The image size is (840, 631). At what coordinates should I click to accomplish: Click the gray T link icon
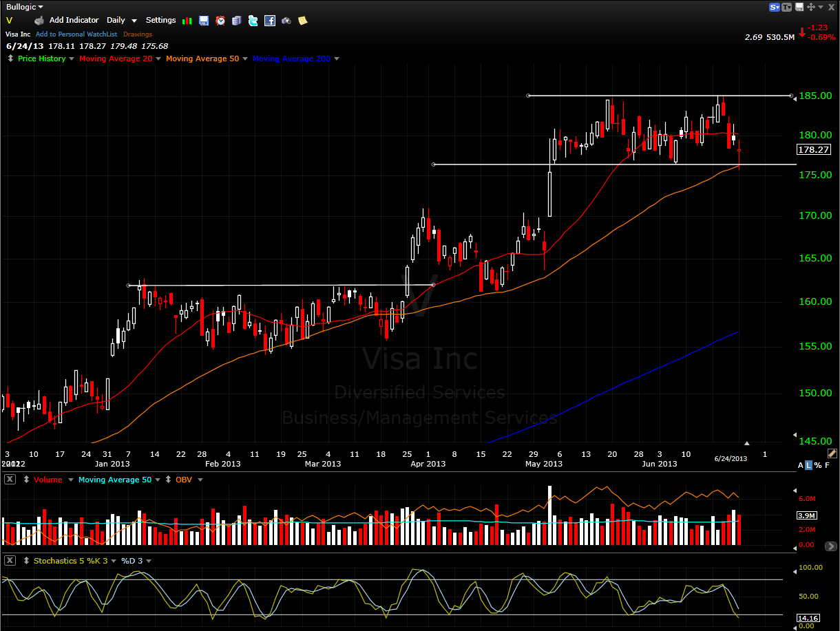pyautogui.click(x=786, y=7)
